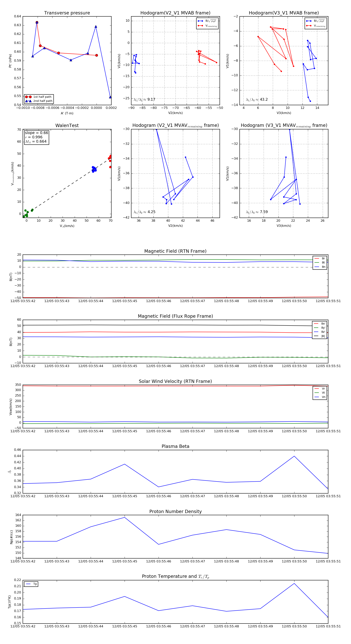Click the 'Plasma Beta' panel title

(175, 446)
